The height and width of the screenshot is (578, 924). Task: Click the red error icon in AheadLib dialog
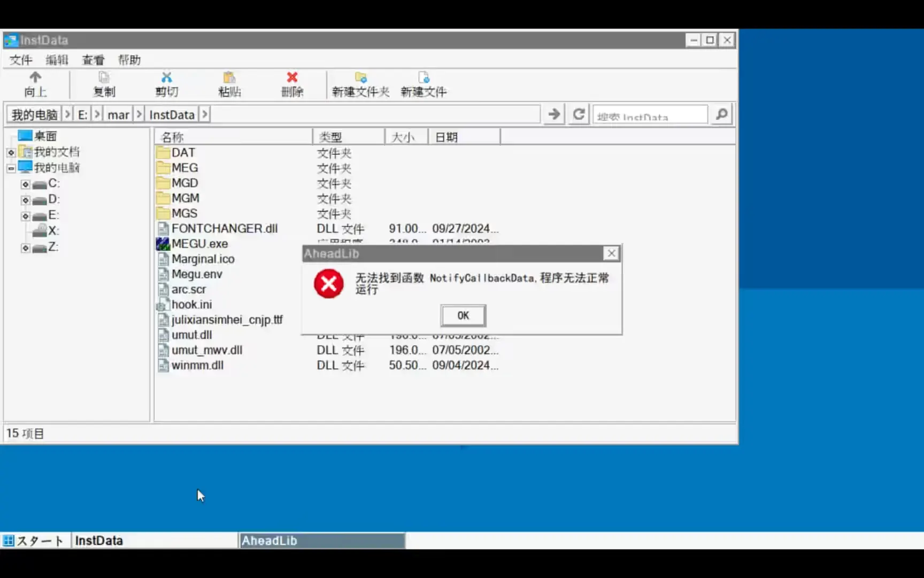[x=329, y=284]
